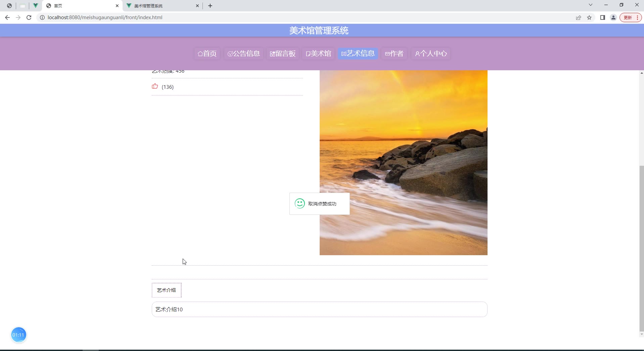Viewport: 644px width, 351px height.
Task: Navigate to 个人中心 page
Action: [431, 53]
